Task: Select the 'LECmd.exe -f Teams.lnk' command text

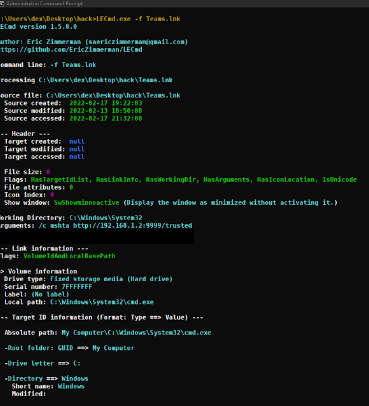Action: pyautogui.click(x=138, y=19)
